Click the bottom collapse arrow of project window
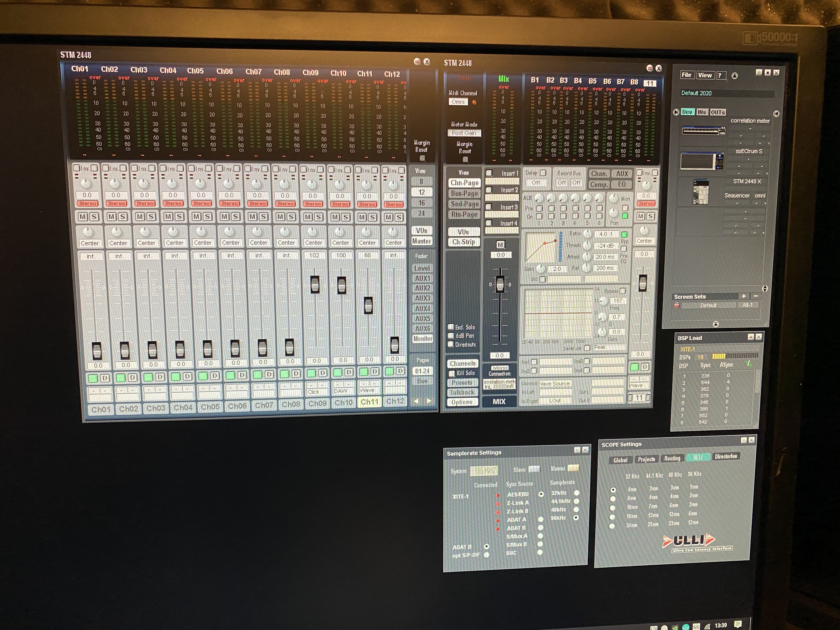Viewport: 840px width, 630px height. point(715,324)
